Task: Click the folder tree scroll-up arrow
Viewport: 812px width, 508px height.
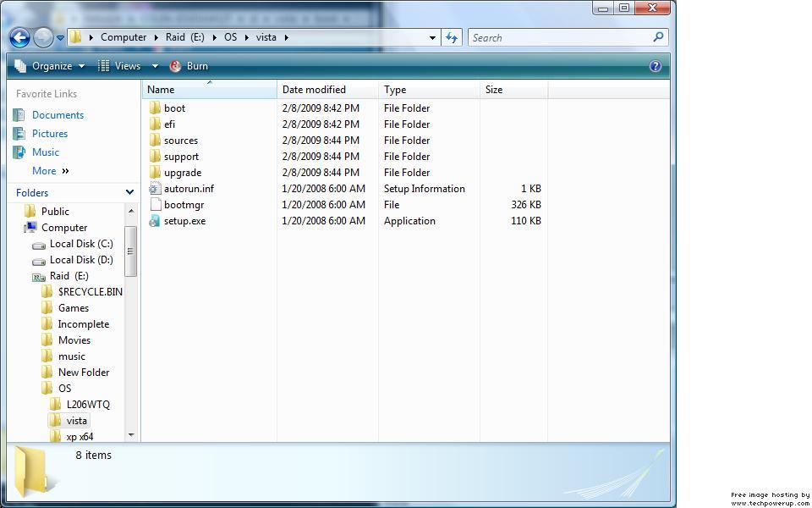Action: pyautogui.click(x=131, y=211)
